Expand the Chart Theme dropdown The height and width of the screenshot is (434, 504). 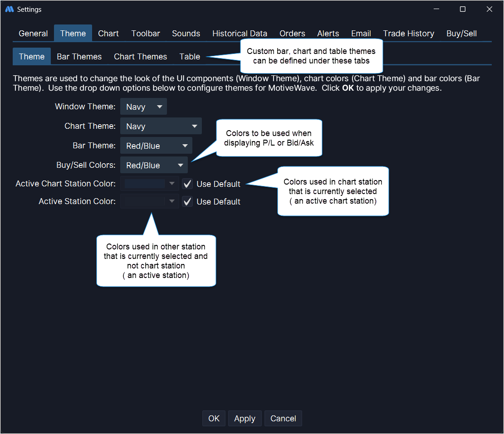pyautogui.click(x=161, y=127)
